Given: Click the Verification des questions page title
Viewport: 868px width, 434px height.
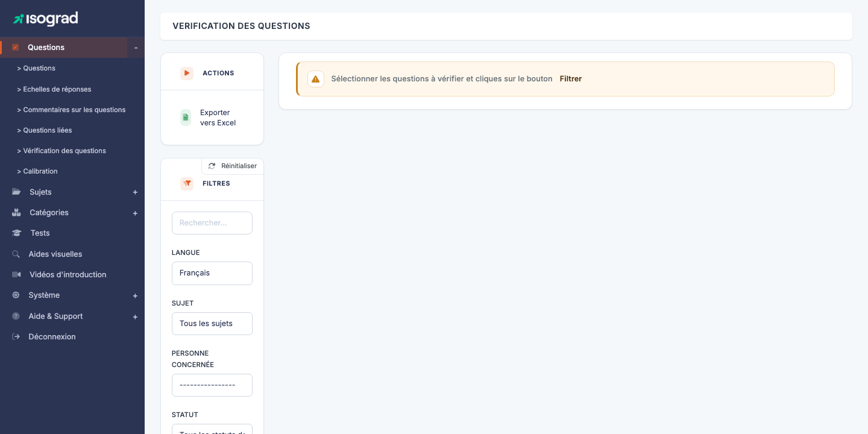Looking at the screenshot, I should pyautogui.click(x=241, y=26).
